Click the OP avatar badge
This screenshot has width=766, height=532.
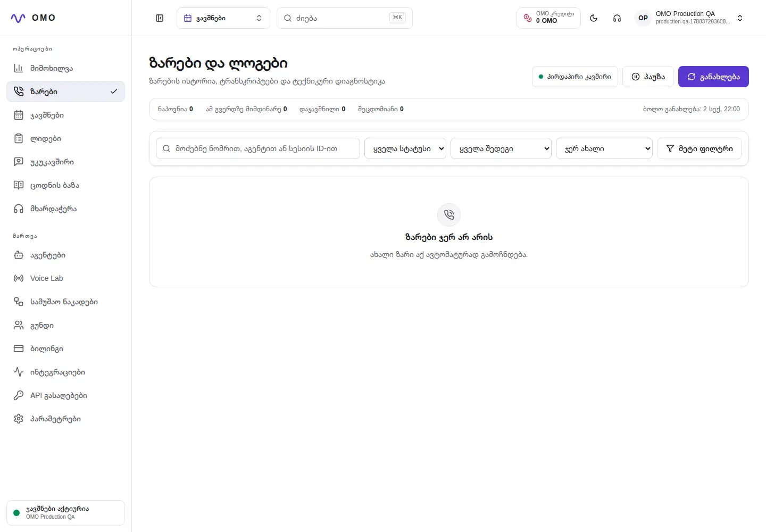click(x=643, y=18)
